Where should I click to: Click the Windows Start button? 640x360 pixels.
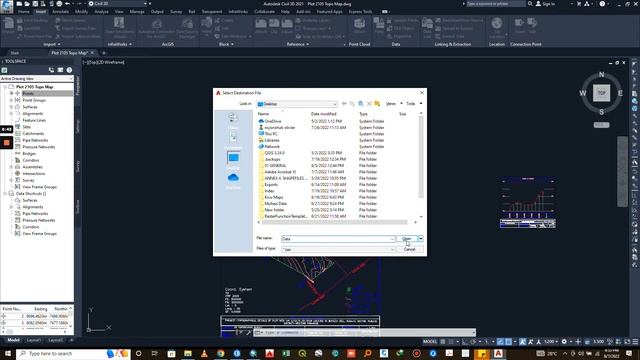tap(8, 353)
